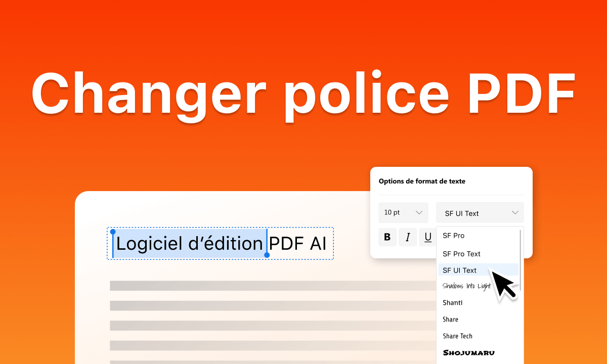
Task: Apply bold formatting to selected text
Action: (387, 237)
